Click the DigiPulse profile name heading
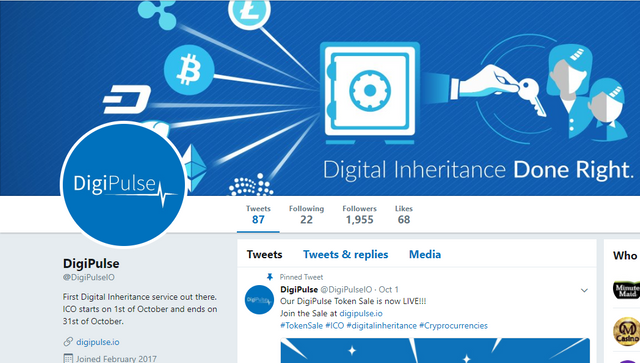This screenshot has width=640, height=363. coord(91,263)
